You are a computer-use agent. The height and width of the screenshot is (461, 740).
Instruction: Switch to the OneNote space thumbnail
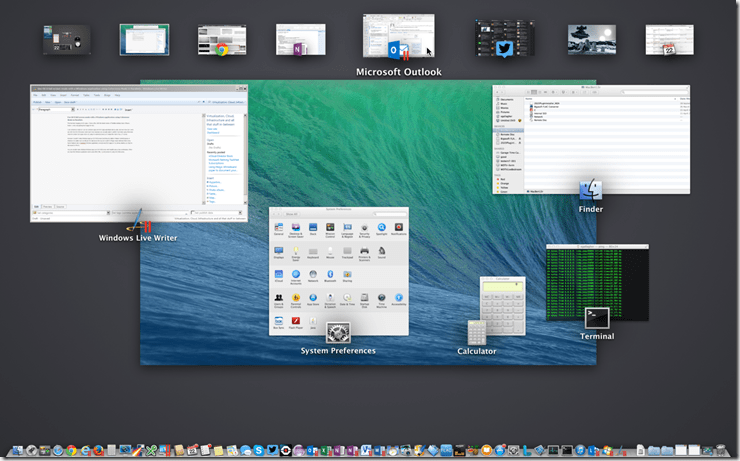[x=301, y=40]
